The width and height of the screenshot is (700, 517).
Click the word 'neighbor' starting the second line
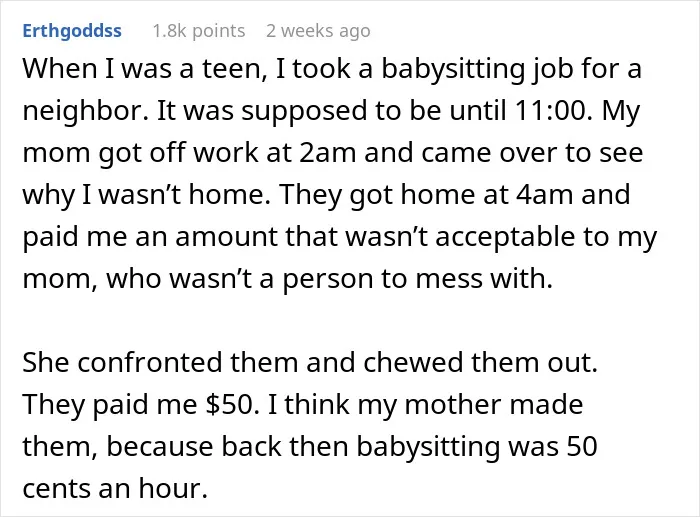point(83,111)
